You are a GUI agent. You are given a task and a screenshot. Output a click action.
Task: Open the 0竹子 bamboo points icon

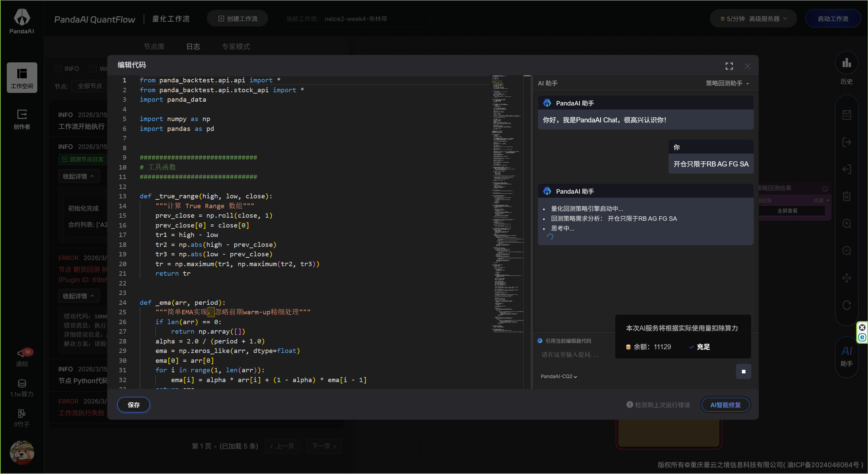point(22,418)
